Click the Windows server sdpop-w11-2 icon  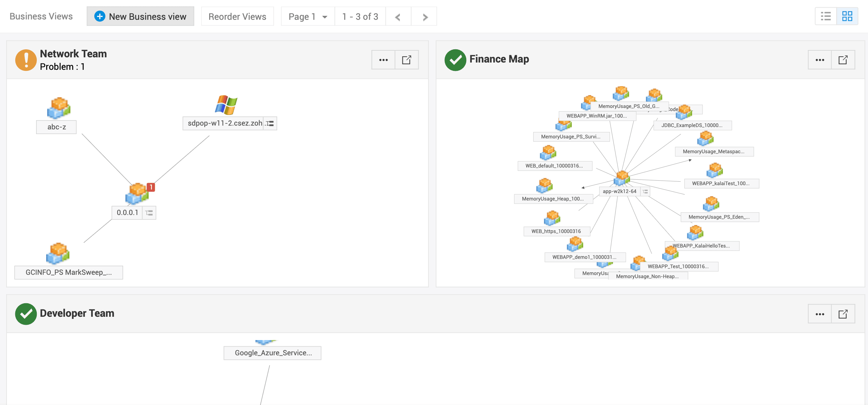click(226, 105)
